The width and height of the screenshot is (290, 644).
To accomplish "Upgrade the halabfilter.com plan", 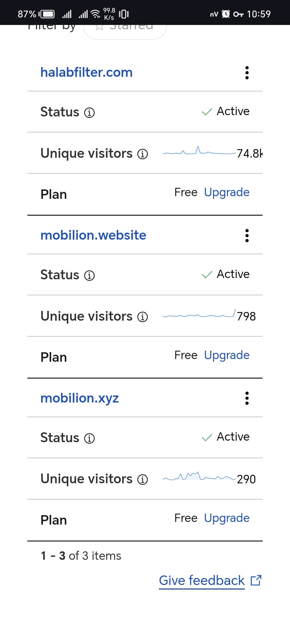I will coord(227,192).
